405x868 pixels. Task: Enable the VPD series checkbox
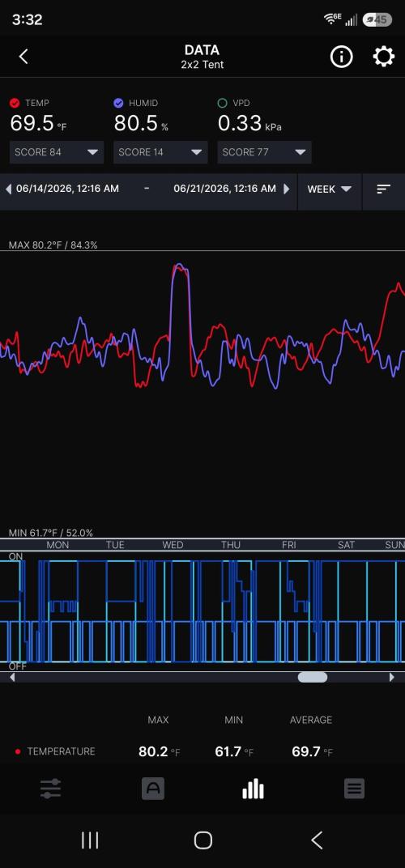[x=223, y=103]
